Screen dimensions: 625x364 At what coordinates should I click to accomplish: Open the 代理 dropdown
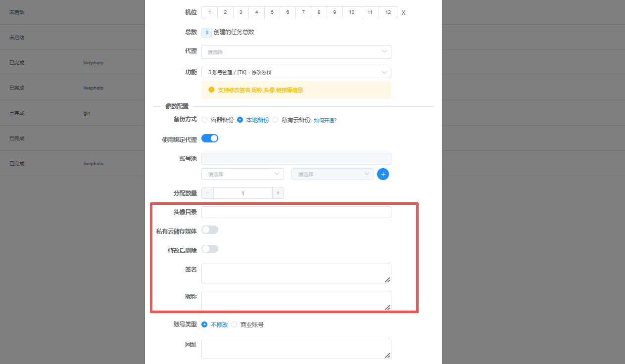(296, 51)
